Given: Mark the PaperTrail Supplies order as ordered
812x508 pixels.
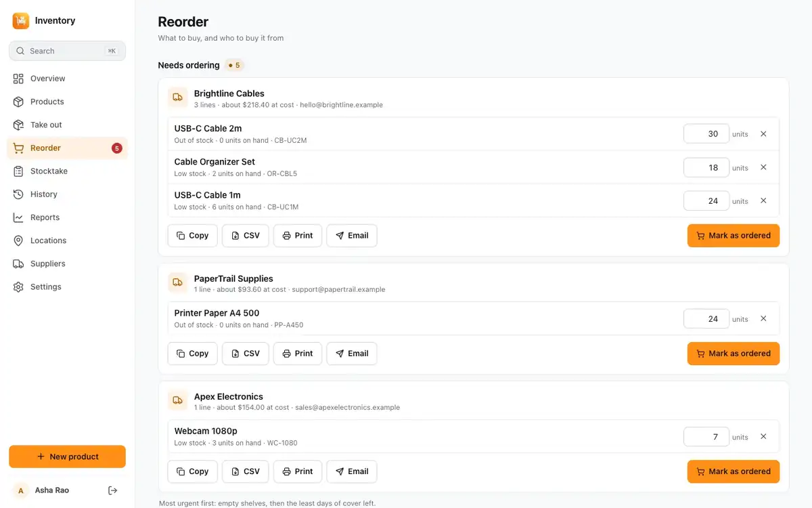Looking at the screenshot, I should pyautogui.click(x=734, y=354).
